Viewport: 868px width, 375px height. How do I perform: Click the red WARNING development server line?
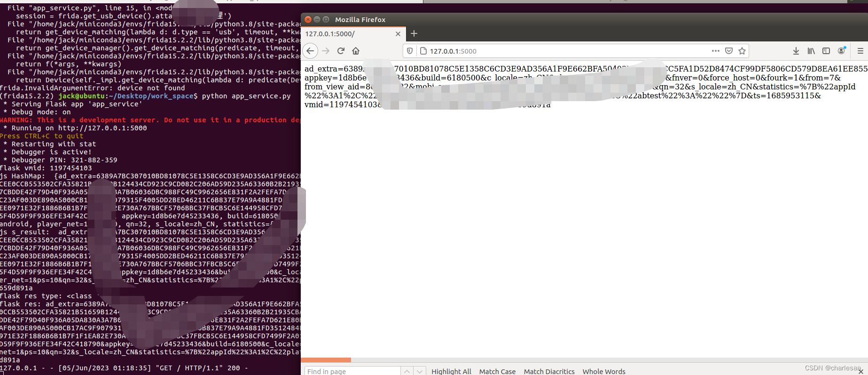(150, 120)
